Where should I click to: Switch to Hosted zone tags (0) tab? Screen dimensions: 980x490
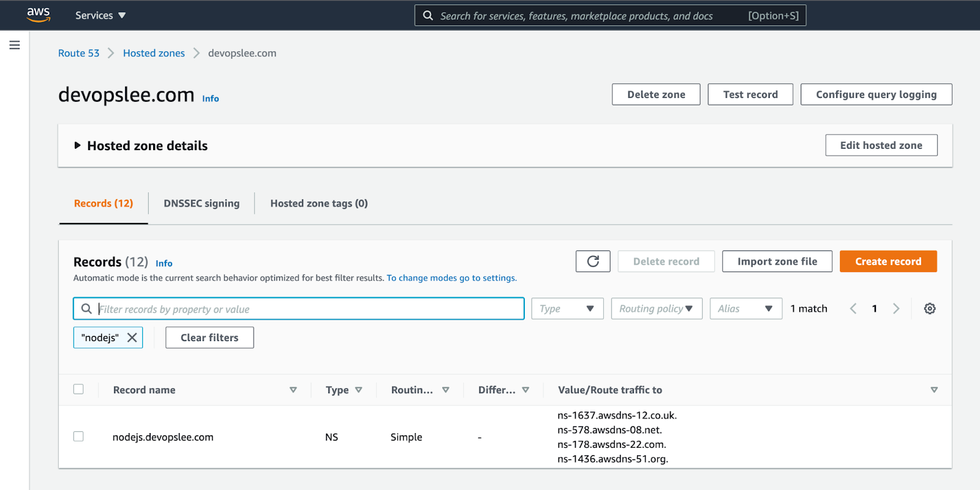tap(319, 203)
